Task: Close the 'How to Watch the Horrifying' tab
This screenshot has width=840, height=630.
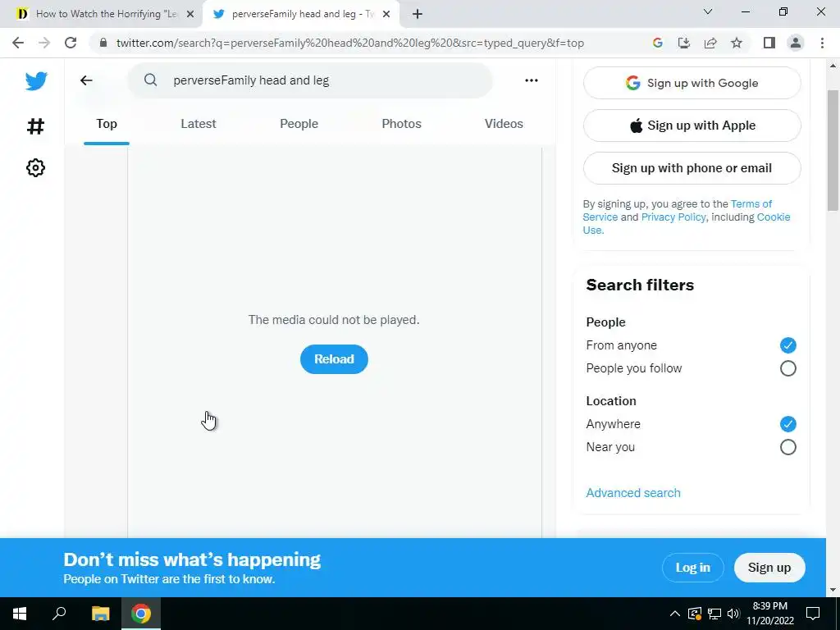Action: [x=190, y=14]
